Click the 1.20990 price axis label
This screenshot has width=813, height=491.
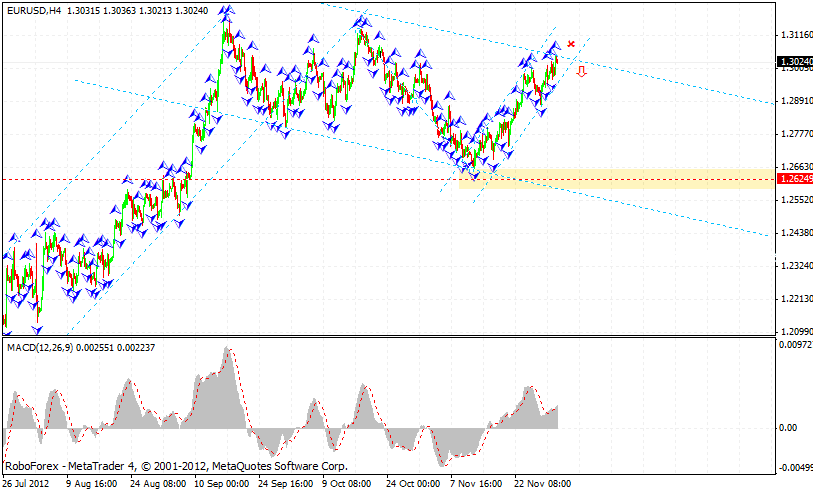point(794,332)
